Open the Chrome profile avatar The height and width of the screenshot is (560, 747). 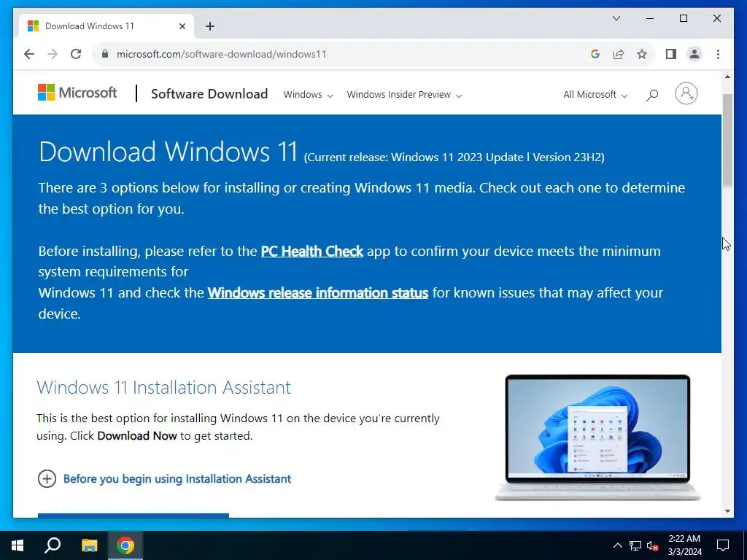coord(694,54)
